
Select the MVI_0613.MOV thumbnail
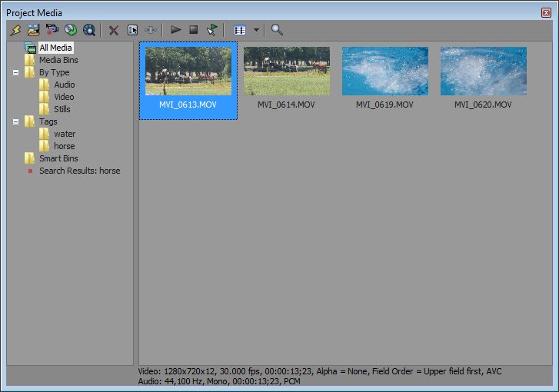(188, 71)
